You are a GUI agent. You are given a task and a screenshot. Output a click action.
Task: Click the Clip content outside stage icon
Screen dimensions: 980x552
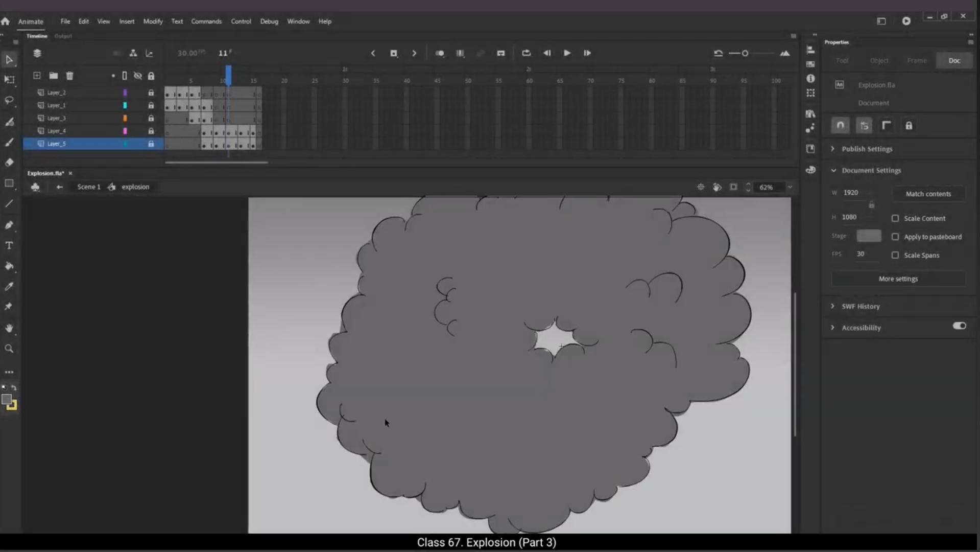tap(733, 187)
